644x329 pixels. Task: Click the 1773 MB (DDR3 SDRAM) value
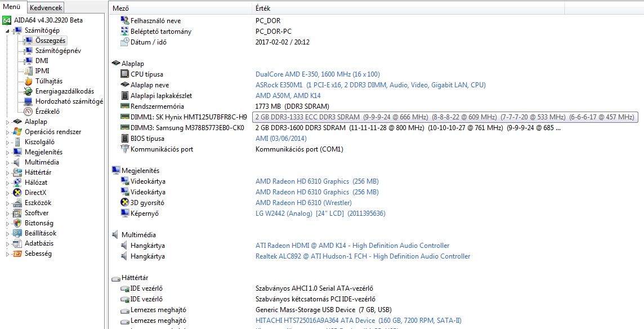[x=292, y=106]
